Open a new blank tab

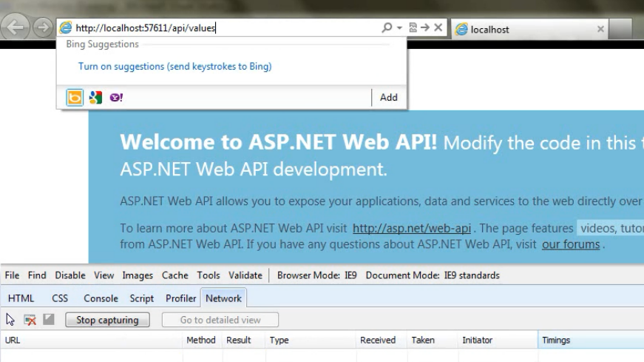coord(620,29)
